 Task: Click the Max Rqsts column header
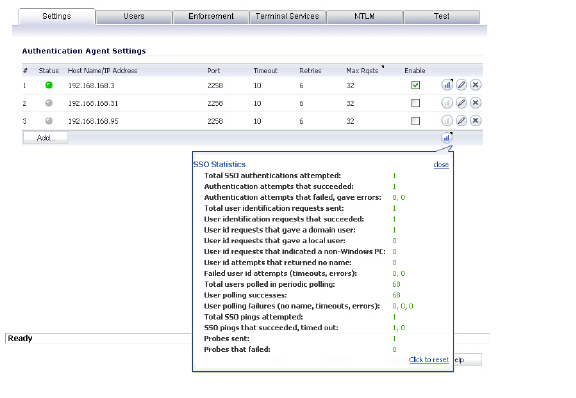coord(362,71)
